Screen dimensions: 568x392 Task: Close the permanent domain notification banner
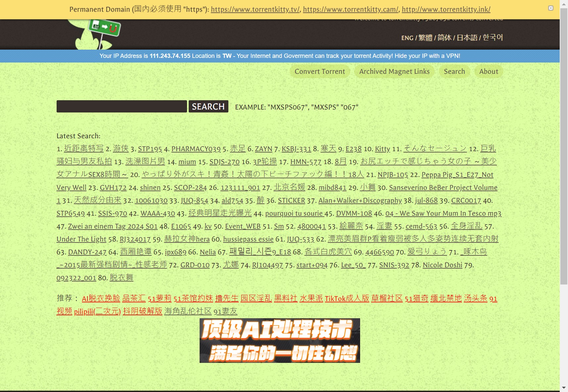click(550, 8)
